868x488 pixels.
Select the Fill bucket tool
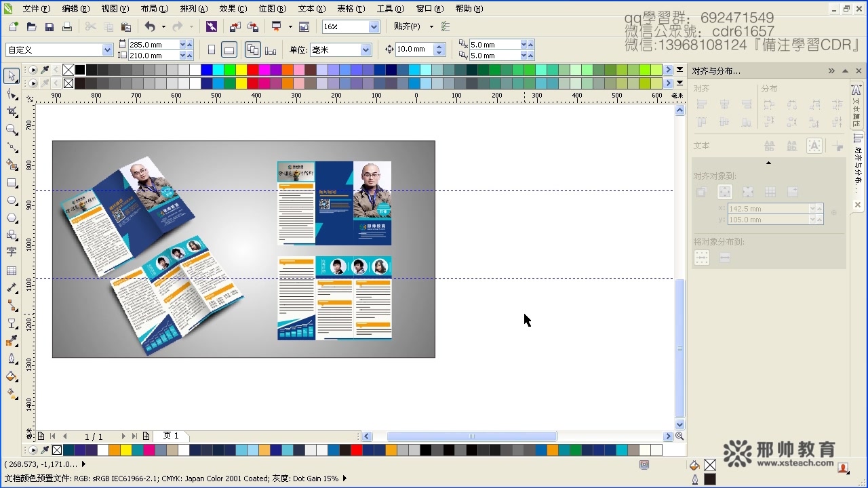(12, 376)
